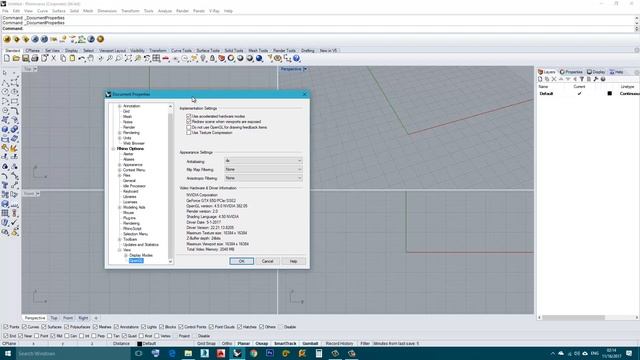The width and height of the screenshot is (640, 360).
Task: Toggle Redraw scene when viewports are exposed
Action: 189,122
